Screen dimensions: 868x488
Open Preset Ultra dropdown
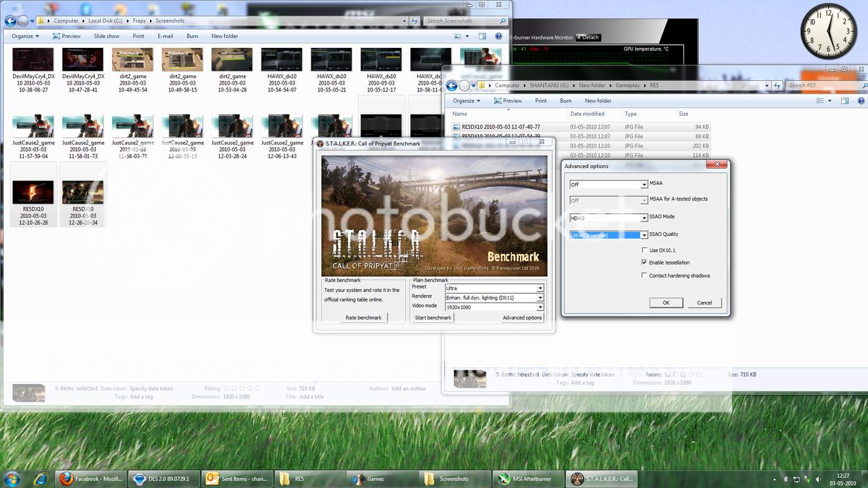pyautogui.click(x=540, y=288)
